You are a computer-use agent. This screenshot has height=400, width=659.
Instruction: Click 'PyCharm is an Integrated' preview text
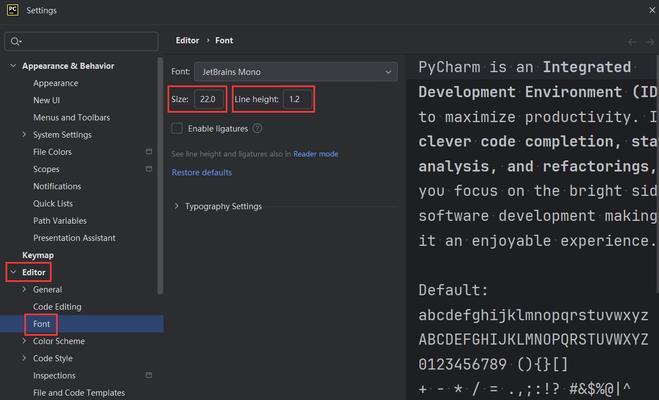525,67
